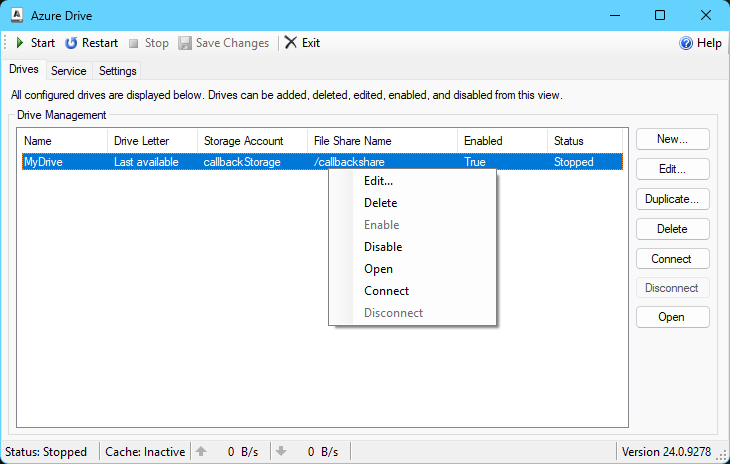Click the Azure Drive app icon in title bar
The image size is (730, 464).
coord(16,15)
